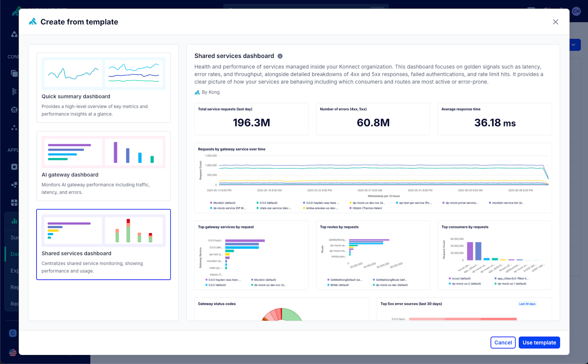Screen dimensions: 588x364
Task: Click the Gateway status codes title
Action: pyautogui.click(x=217, y=304)
